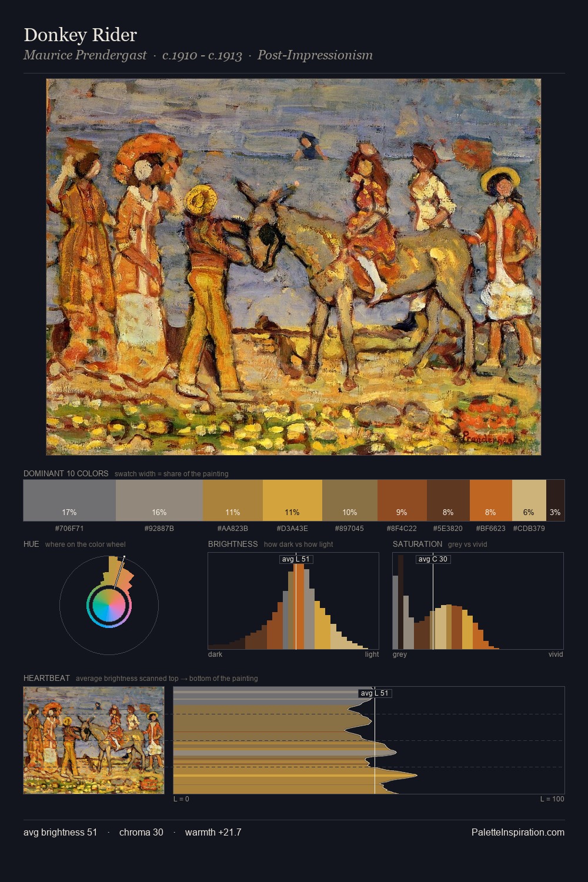The height and width of the screenshot is (882, 588).
Task: Click the gray #706F71 color swatch
Action: point(69,500)
